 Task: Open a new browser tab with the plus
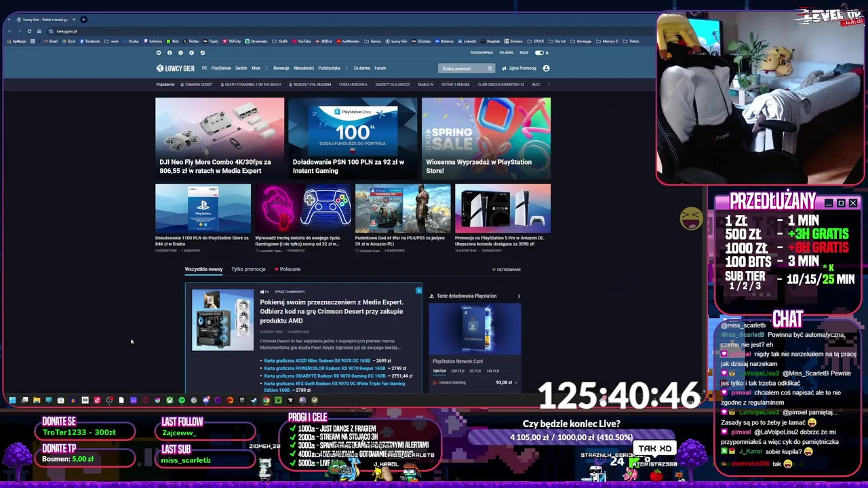pyautogui.click(x=83, y=19)
